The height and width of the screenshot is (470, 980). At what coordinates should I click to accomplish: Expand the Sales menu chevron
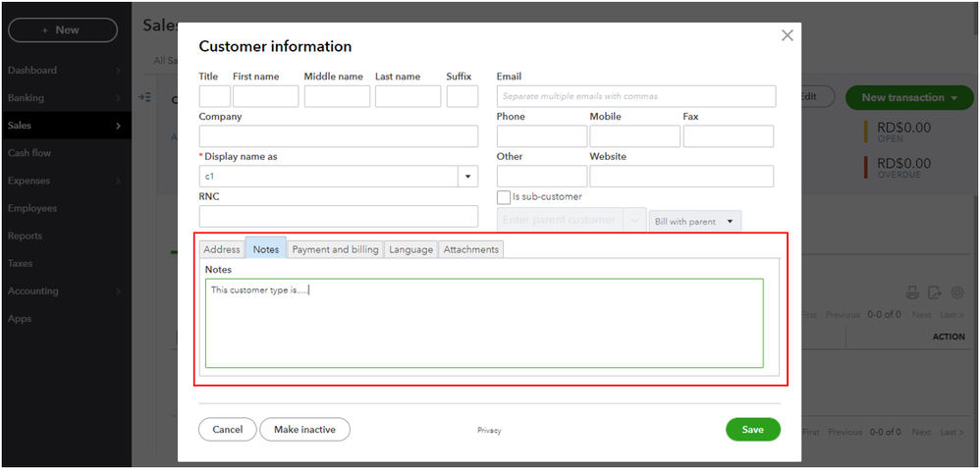click(118, 126)
